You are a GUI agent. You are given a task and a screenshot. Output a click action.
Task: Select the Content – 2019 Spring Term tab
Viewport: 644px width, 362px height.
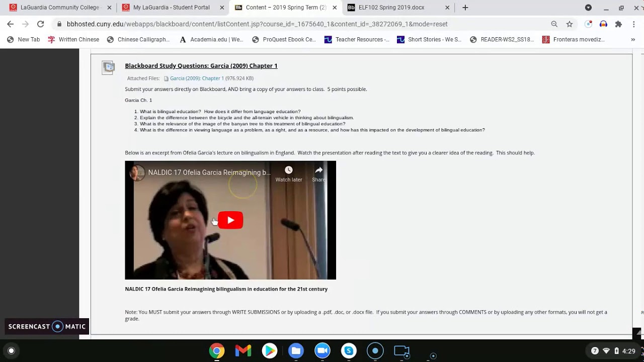coord(286,8)
